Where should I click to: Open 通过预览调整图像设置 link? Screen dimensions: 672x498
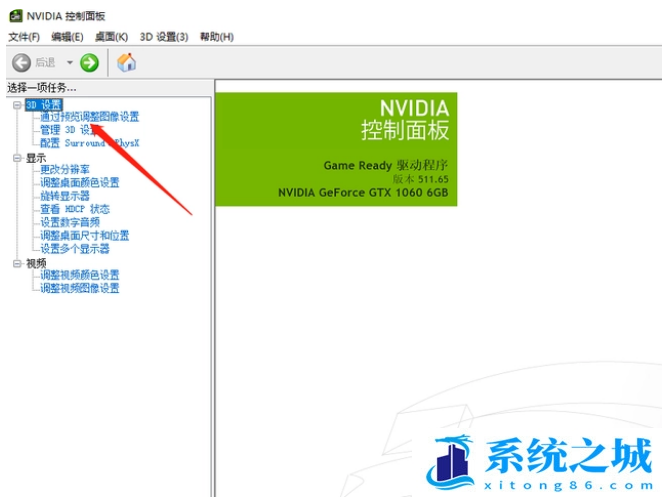point(89,117)
